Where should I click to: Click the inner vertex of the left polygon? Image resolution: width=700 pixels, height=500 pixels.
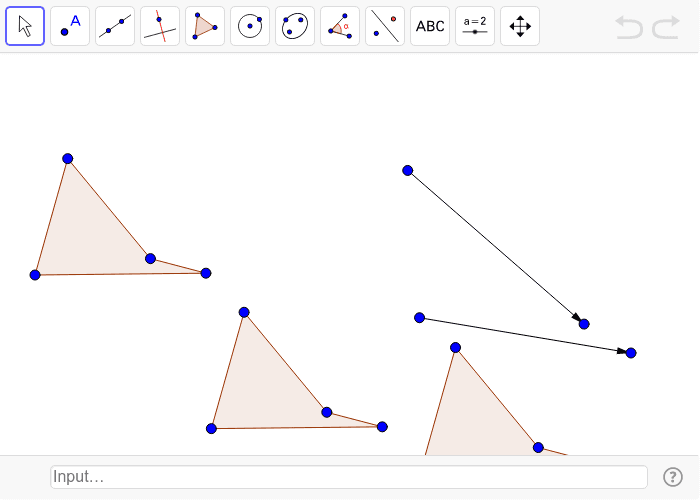[150, 258]
